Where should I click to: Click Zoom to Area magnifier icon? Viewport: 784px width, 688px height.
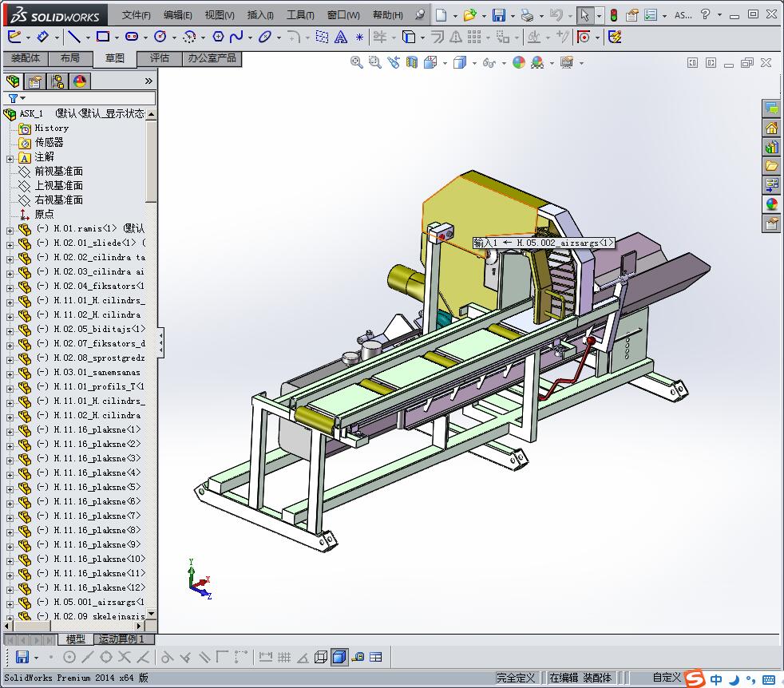(x=375, y=62)
